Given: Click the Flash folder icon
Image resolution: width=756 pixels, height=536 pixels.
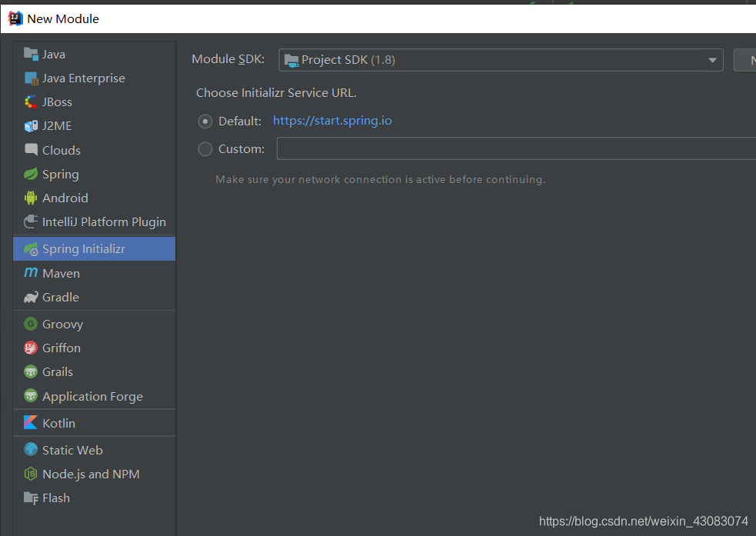Looking at the screenshot, I should 31,498.
